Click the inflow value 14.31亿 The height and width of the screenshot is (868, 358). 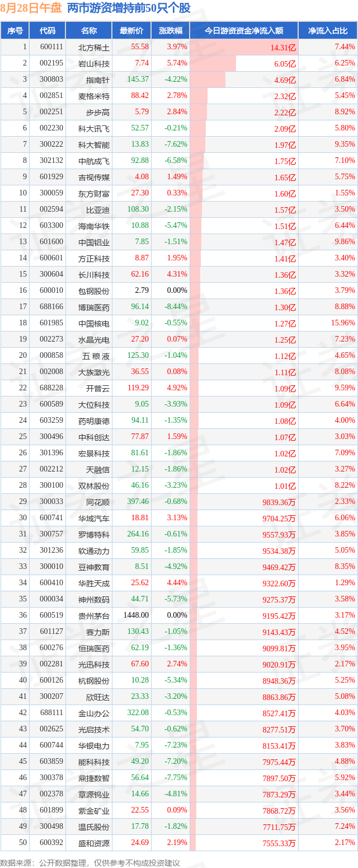(283, 48)
